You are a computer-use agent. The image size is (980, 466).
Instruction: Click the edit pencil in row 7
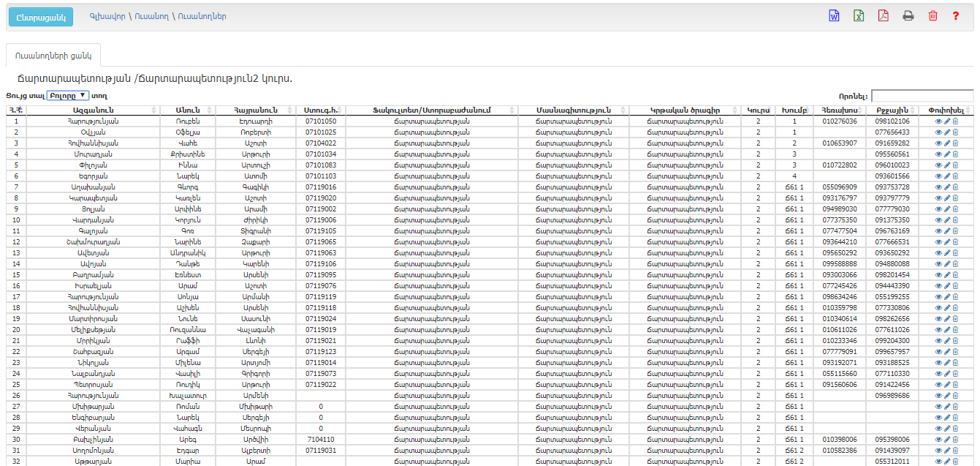click(x=947, y=187)
